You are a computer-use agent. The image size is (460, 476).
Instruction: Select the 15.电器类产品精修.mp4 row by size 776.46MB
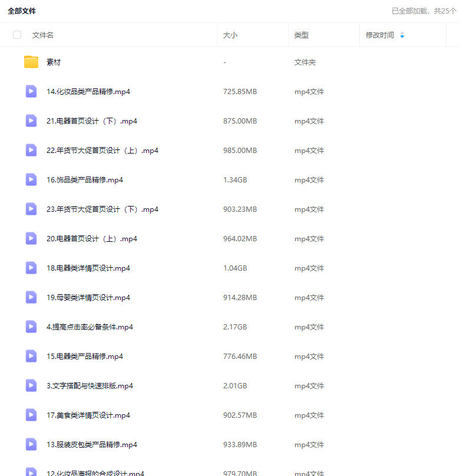[240, 357]
